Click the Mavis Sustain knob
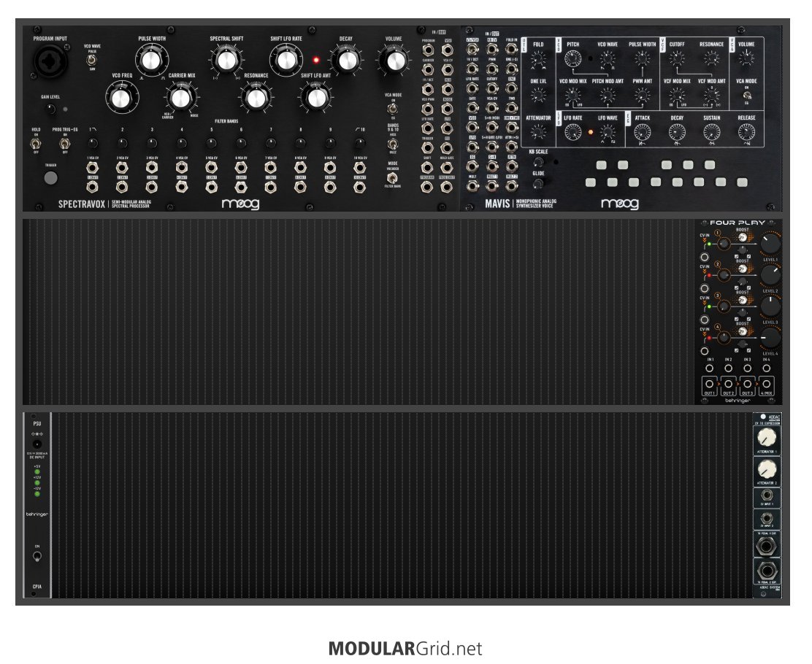This screenshot has height=664, width=812. [711, 133]
